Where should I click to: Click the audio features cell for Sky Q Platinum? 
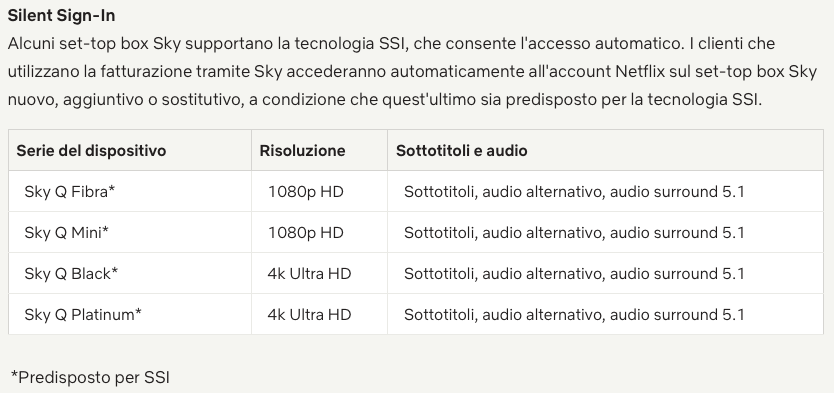(605, 314)
